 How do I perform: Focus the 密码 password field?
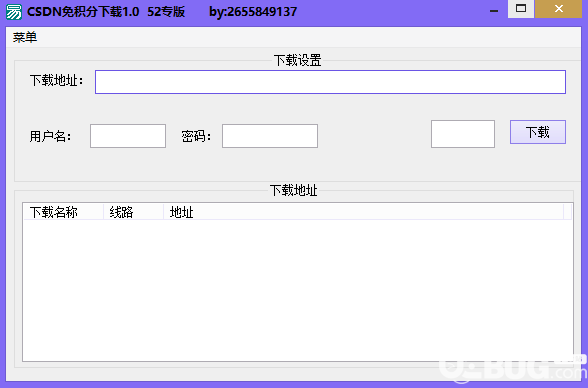270,136
